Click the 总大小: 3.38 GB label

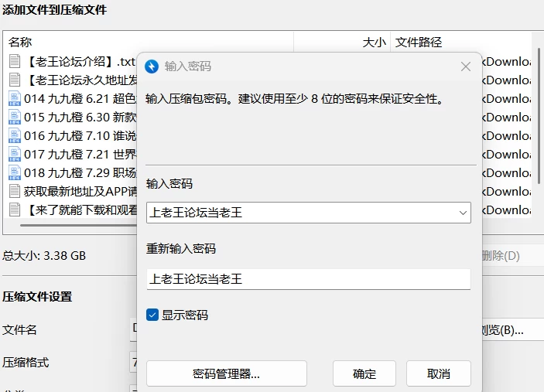click(x=44, y=256)
